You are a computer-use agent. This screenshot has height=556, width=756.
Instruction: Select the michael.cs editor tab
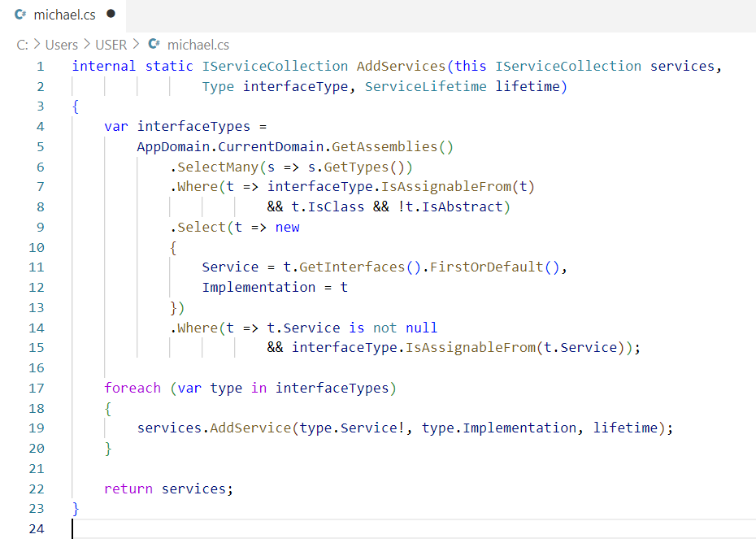tap(63, 15)
